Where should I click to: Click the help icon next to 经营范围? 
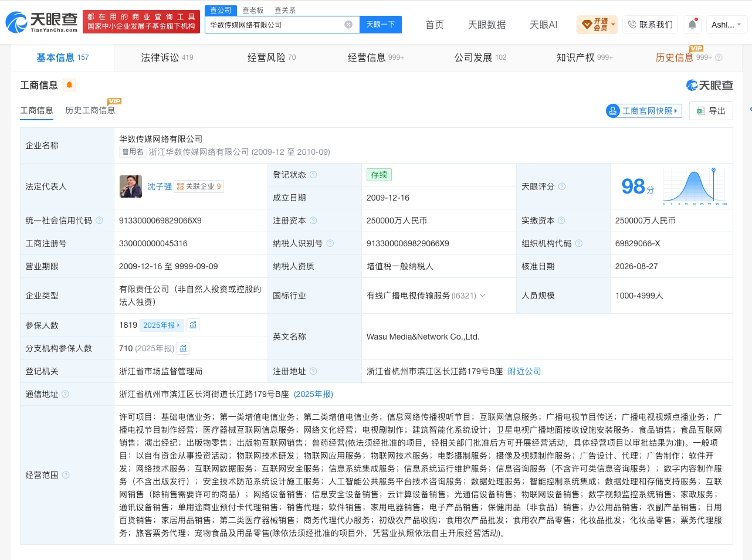[x=66, y=475]
